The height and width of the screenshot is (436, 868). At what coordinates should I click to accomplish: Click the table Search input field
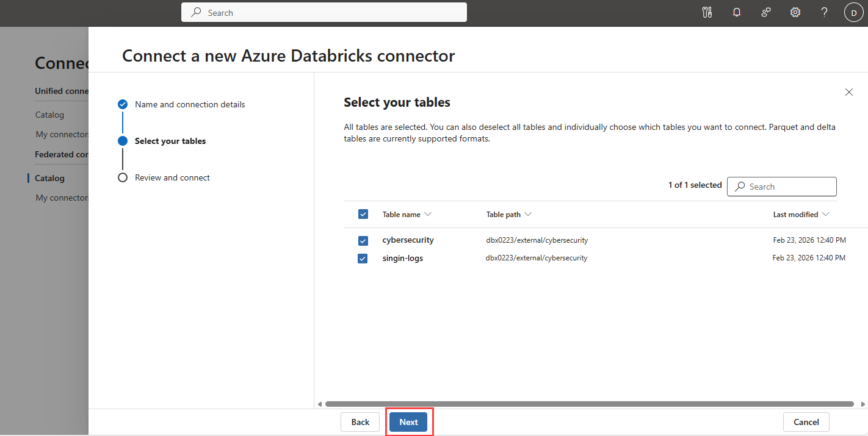point(782,187)
